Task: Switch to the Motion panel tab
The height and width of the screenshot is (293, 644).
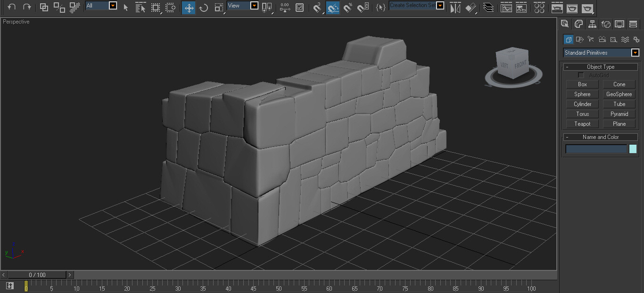Action: click(606, 24)
